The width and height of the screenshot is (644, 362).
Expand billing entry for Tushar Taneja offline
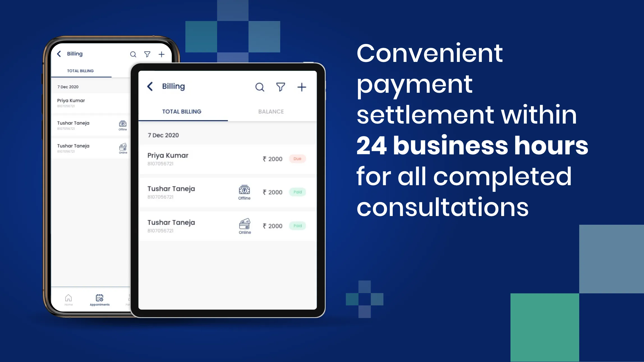226,192
